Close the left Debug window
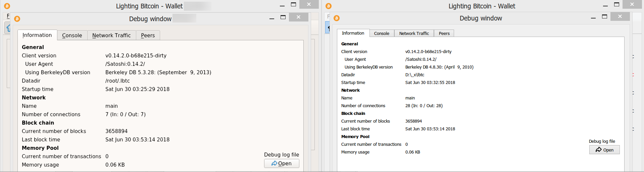This screenshot has height=172, width=644. (x=298, y=17)
